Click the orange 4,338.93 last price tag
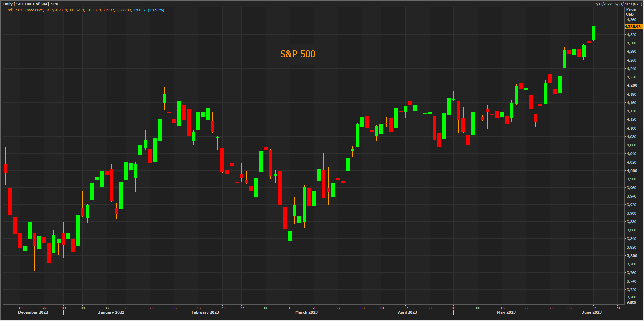Image resolution: width=644 pixels, height=321 pixels. [x=633, y=27]
